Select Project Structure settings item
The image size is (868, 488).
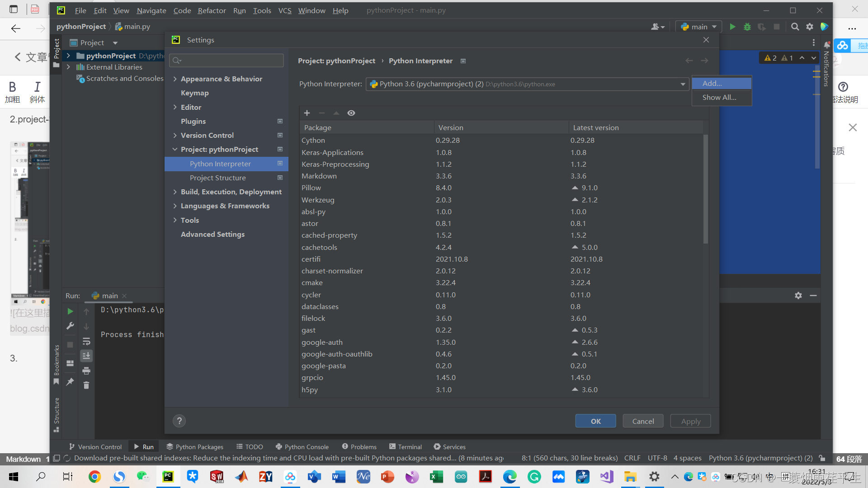click(x=218, y=178)
